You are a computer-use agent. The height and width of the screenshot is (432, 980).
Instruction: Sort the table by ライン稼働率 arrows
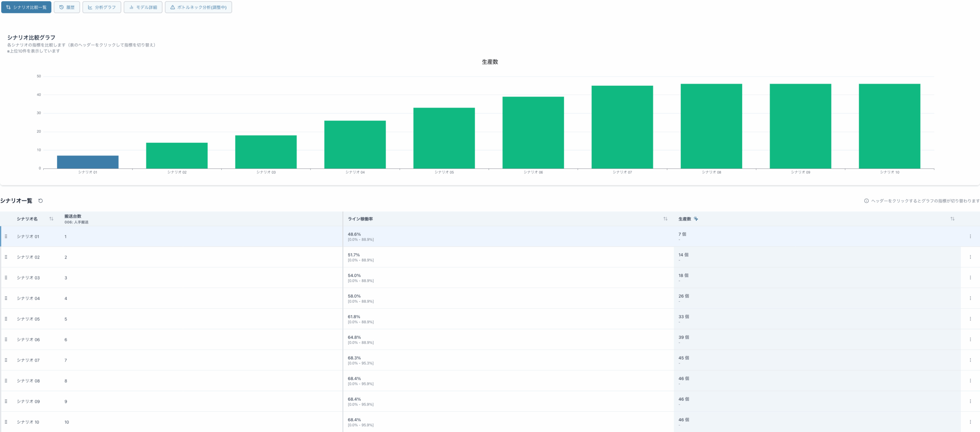[x=665, y=219]
